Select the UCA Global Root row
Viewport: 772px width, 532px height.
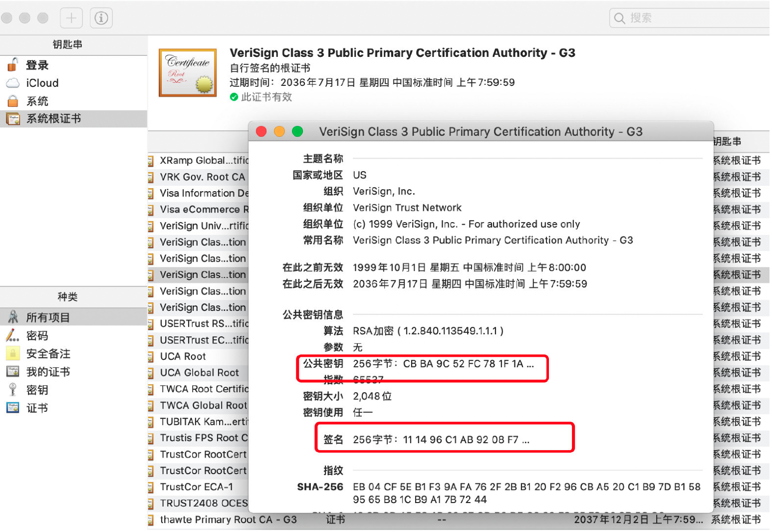(x=198, y=373)
